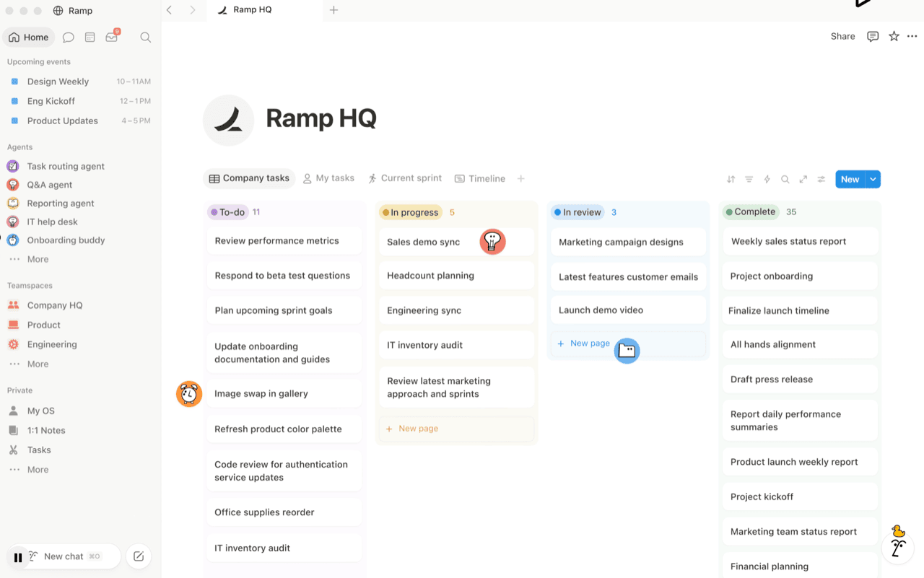Viewport: 924px width, 578px height.
Task: Add New page in In progress column
Action: pos(456,429)
